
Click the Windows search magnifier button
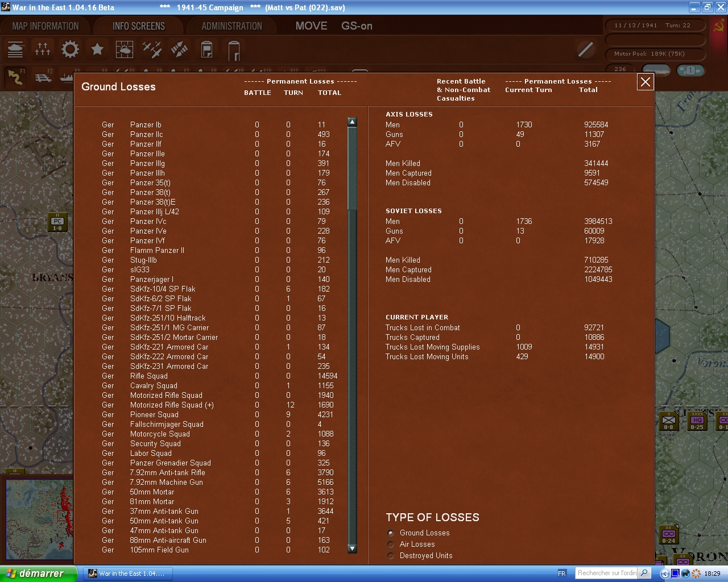(x=644, y=573)
